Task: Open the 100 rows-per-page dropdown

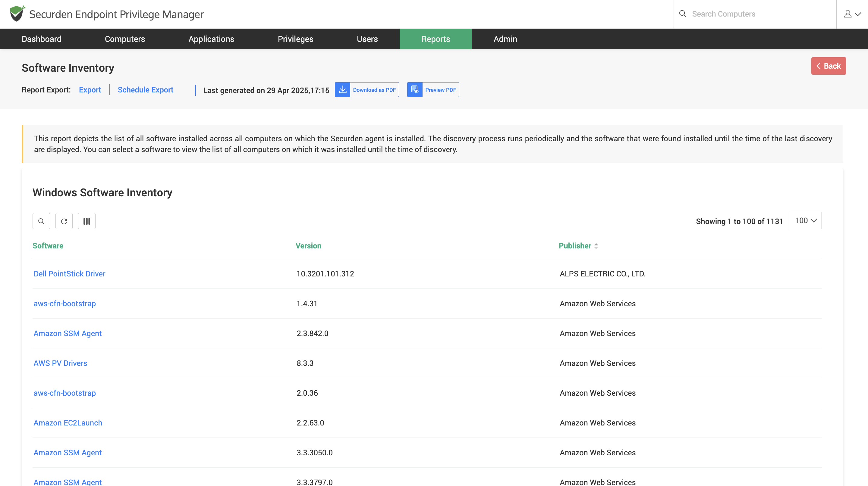Action: (x=805, y=220)
